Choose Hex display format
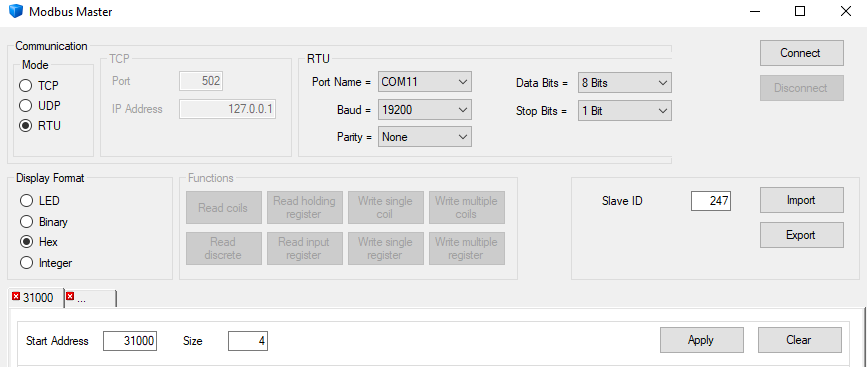The height and width of the screenshot is (367, 867). pyautogui.click(x=39, y=242)
